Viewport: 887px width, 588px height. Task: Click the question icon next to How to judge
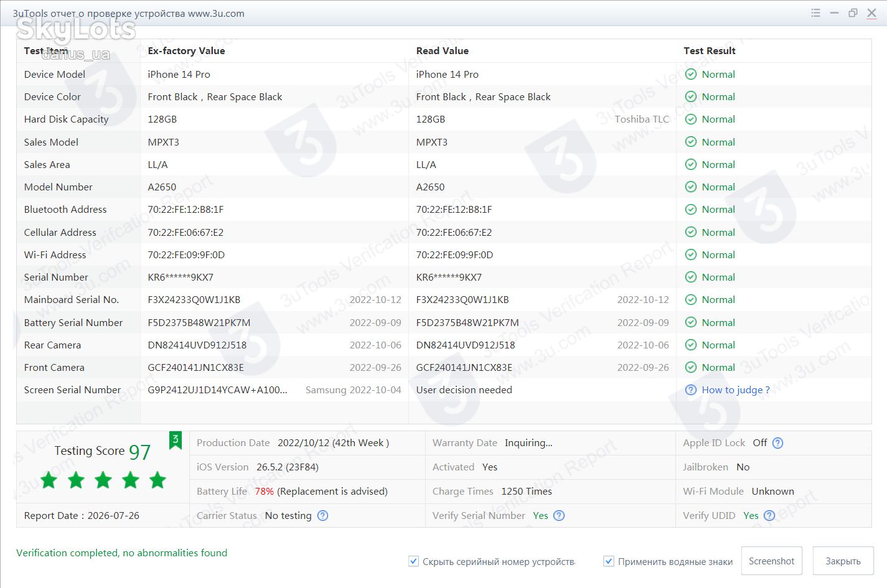[x=690, y=390]
